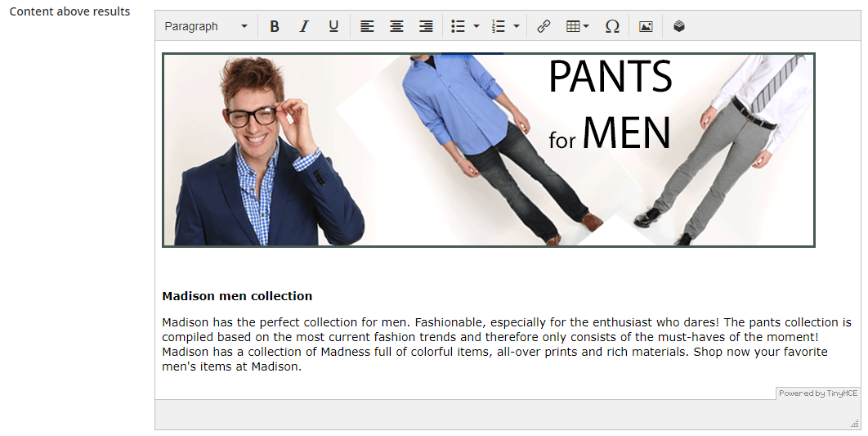This screenshot has width=868, height=436.
Task: Insert an image from gallery
Action: click(646, 26)
